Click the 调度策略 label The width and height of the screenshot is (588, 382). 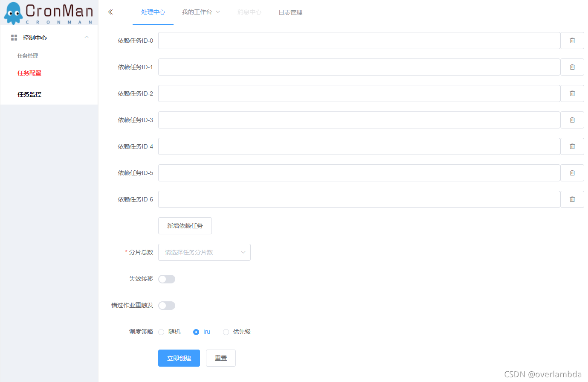click(x=141, y=332)
